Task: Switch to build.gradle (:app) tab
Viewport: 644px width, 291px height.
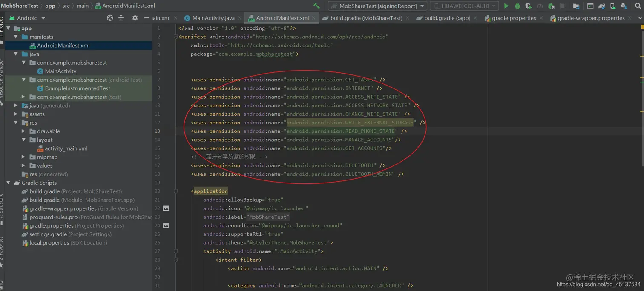Action: pyautogui.click(x=447, y=18)
